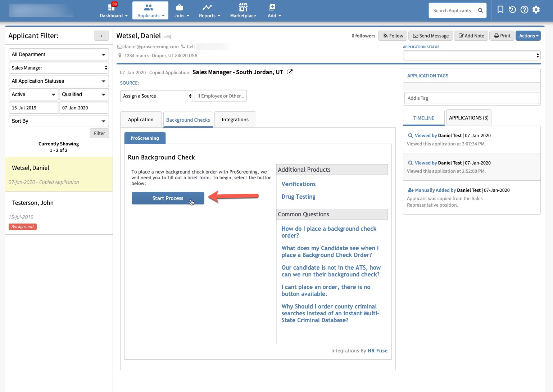
Task: Switch to the Applications (3) tab
Action: click(468, 118)
